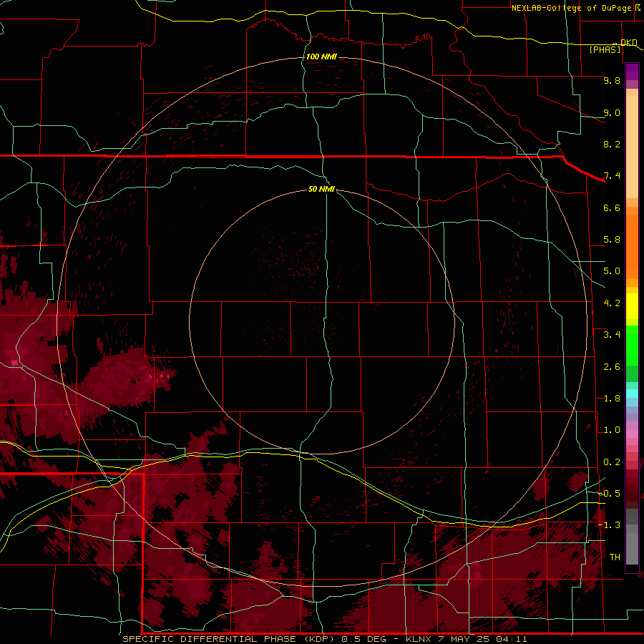Click the 1.8 scale value
The image size is (644, 644).
[612, 399]
